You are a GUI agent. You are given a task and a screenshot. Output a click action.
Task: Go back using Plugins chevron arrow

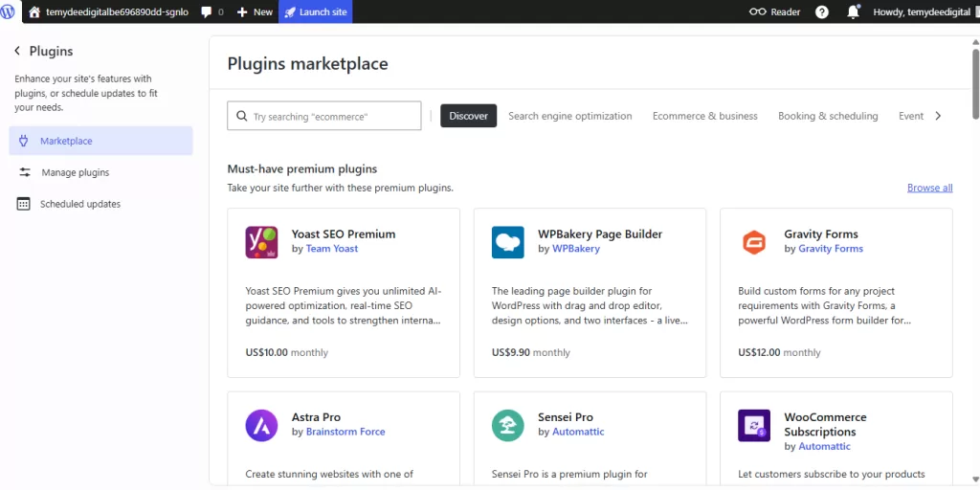coord(17,52)
